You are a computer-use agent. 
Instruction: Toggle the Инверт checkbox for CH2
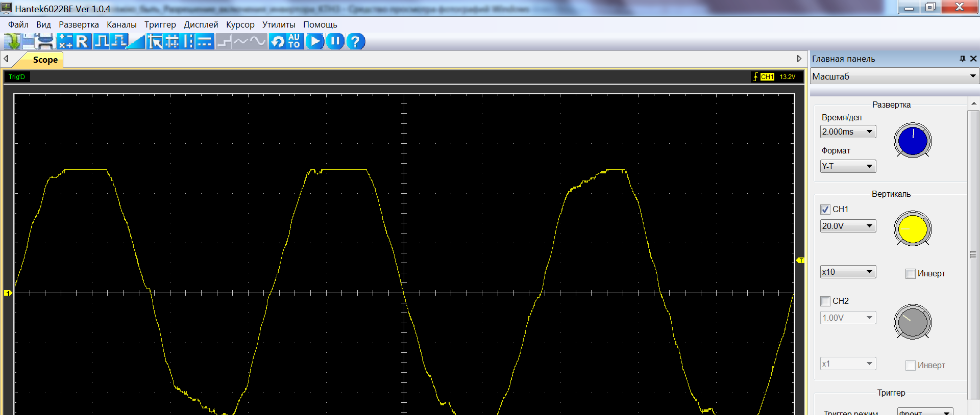click(x=911, y=366)
